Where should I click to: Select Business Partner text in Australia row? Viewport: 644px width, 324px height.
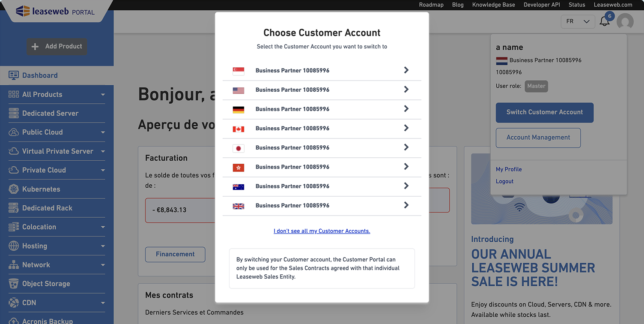(292, 186)
